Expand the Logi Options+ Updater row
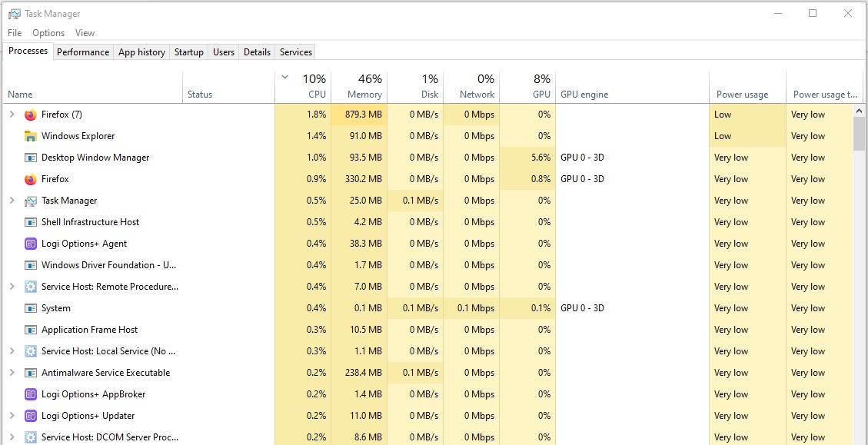Image resolution: width=868 pixels, height=445 pixels. [12, 417]
